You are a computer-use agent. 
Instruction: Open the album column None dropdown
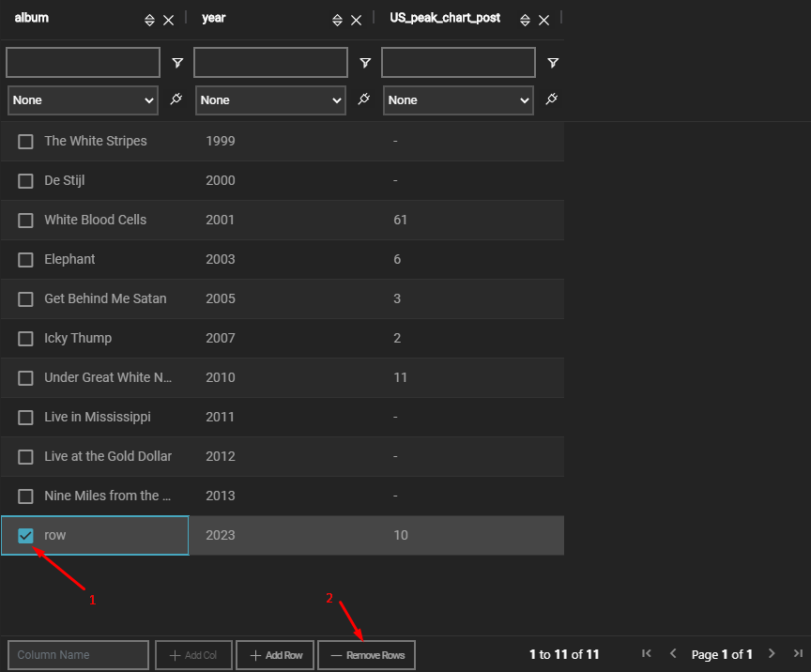point(83,100)
